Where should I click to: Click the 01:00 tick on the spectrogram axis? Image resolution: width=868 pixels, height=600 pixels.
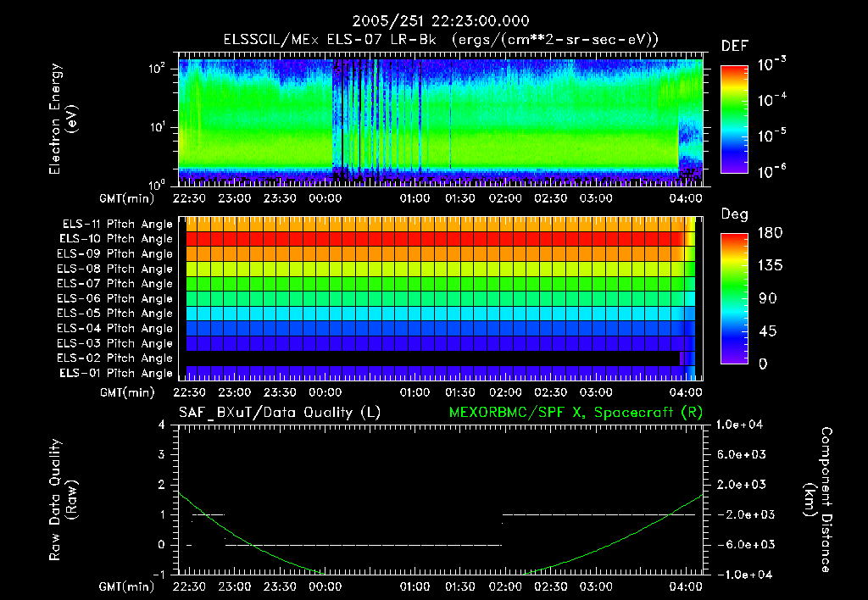415,198
